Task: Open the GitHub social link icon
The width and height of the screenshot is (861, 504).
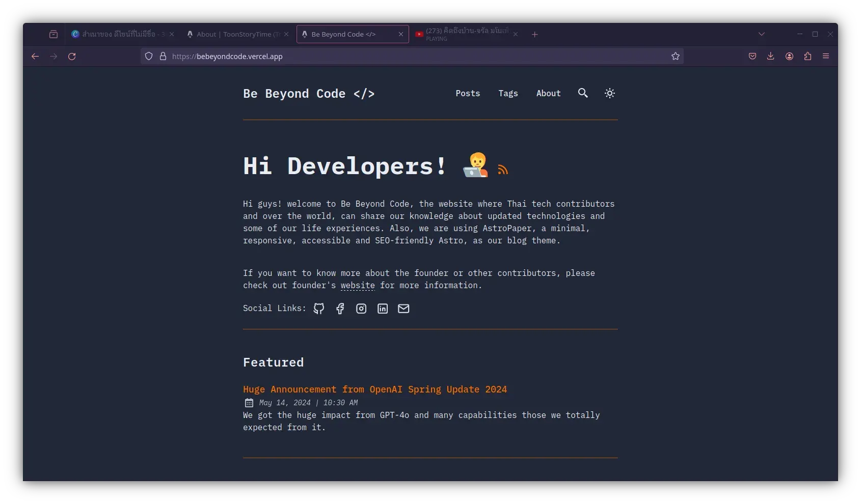Action: point(319,309)
